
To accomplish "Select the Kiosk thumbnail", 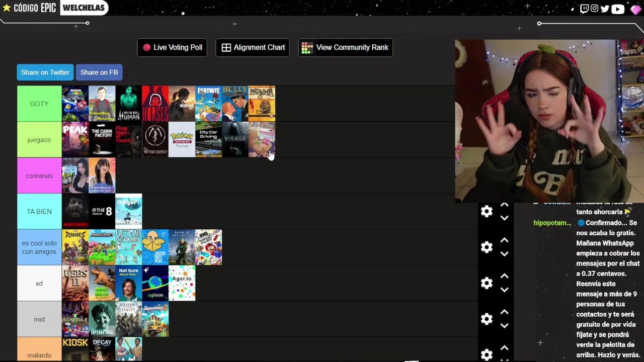I will click(x=75, y=349).
